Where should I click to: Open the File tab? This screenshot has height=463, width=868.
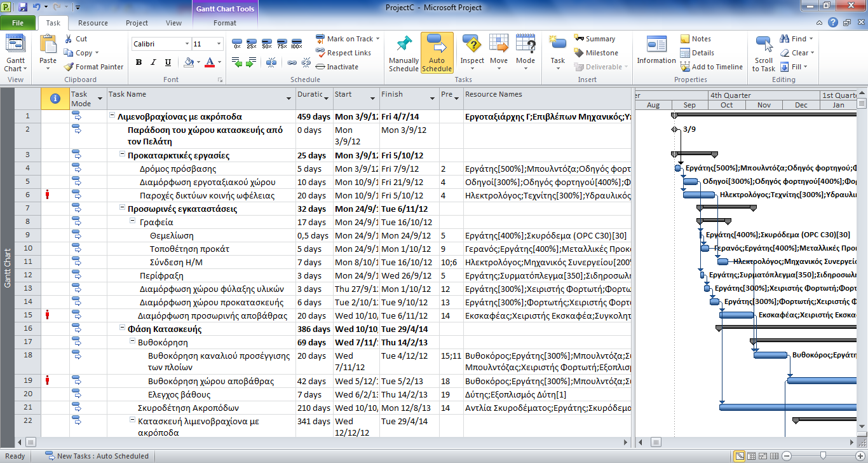(x=18, y=23)
